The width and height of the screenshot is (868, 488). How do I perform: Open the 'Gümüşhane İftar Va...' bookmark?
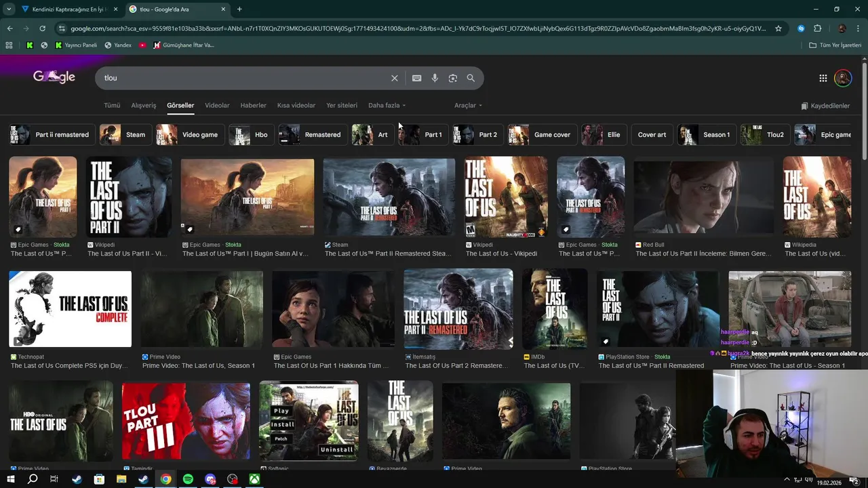(184, 45)
